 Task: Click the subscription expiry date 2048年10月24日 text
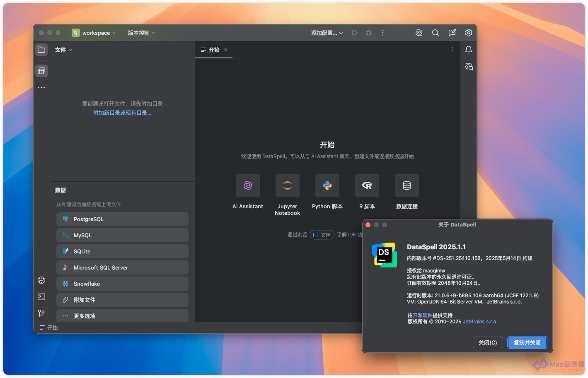(458, 283)
